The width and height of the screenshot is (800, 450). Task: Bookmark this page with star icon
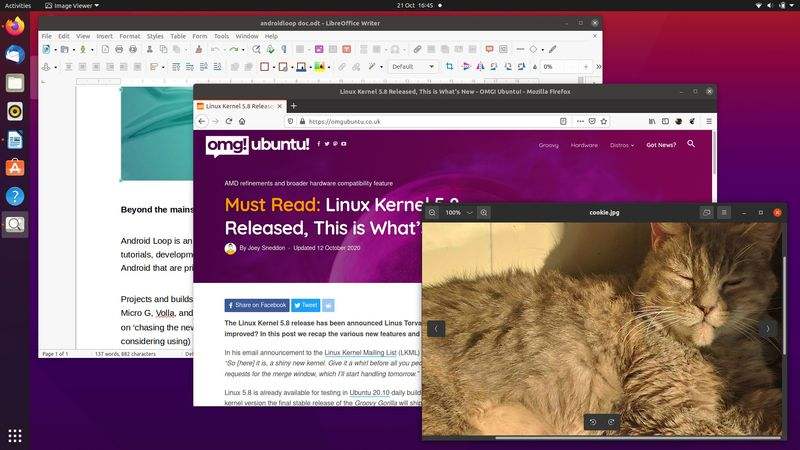pos(604,121)
